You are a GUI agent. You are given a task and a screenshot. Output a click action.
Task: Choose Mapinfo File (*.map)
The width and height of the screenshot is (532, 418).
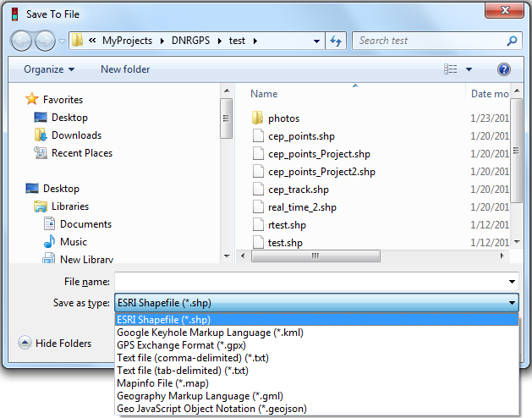point(317,383)
